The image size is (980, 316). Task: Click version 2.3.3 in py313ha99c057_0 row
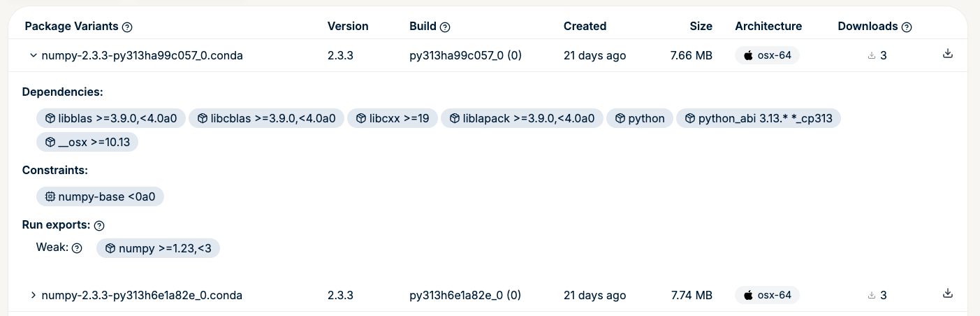(340, 55)
